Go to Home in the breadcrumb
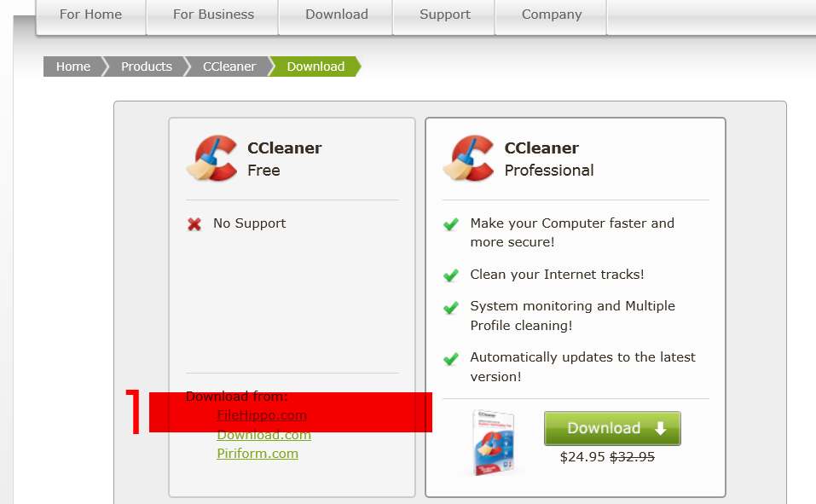The width and height of the screenshot is (816, 504). [72, 67]
